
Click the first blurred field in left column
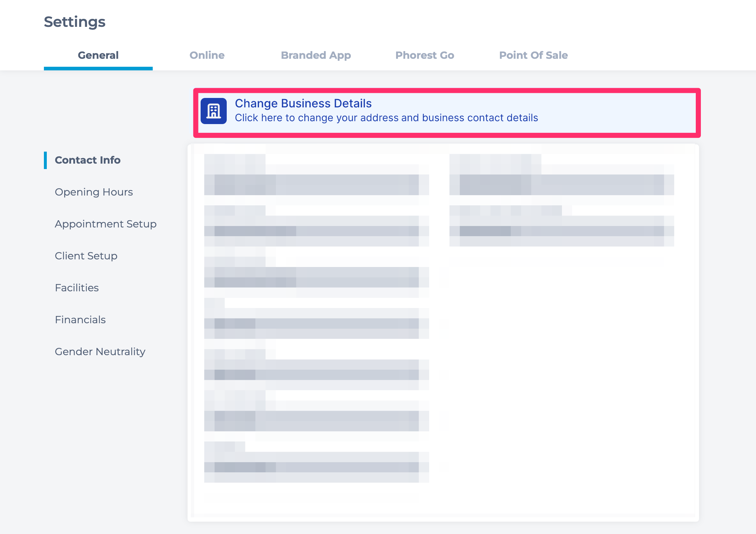point(316,185)
